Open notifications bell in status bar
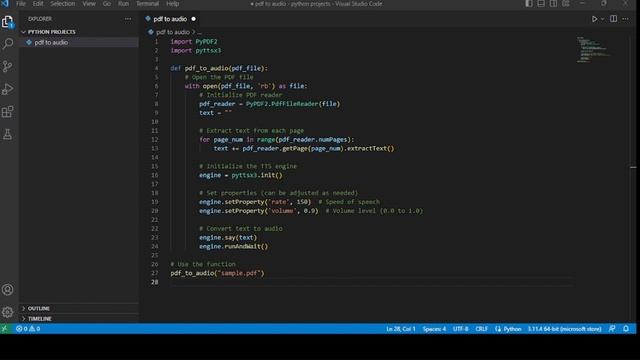 pyautogui.click(x=626, y=329)
